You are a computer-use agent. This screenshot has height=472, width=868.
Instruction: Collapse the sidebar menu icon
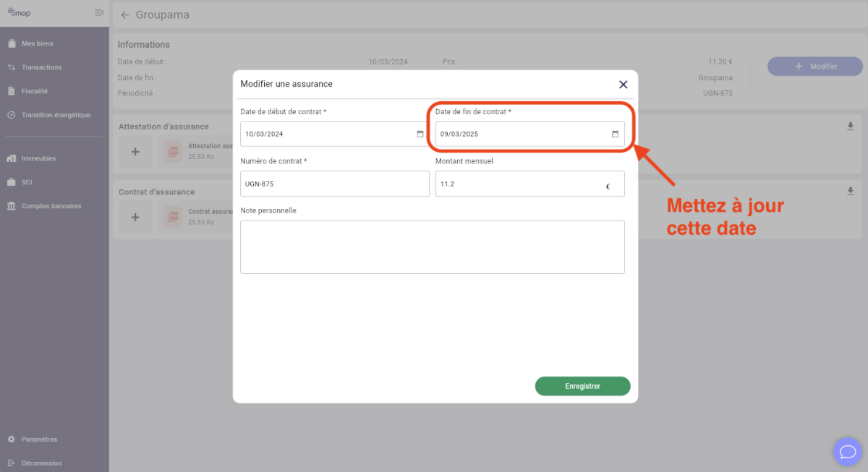99,13
